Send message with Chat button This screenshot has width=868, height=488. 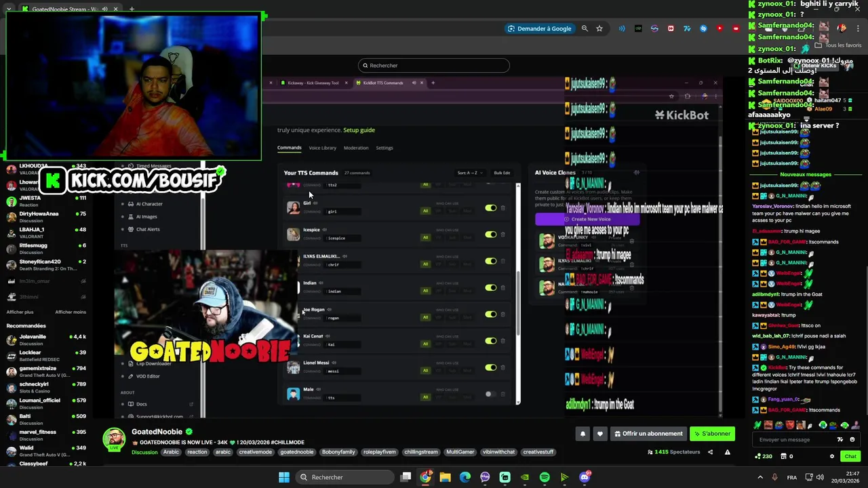850,456
